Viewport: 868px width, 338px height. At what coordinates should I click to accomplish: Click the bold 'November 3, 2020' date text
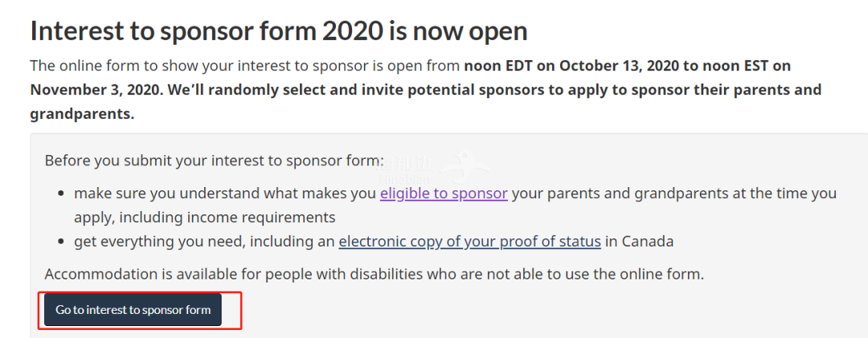(96, 89)
